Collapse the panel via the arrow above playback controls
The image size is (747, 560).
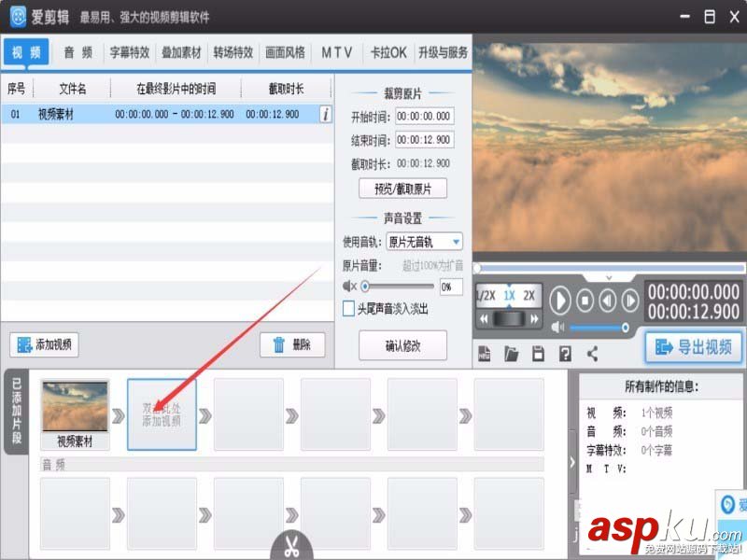tap(610, 277)
